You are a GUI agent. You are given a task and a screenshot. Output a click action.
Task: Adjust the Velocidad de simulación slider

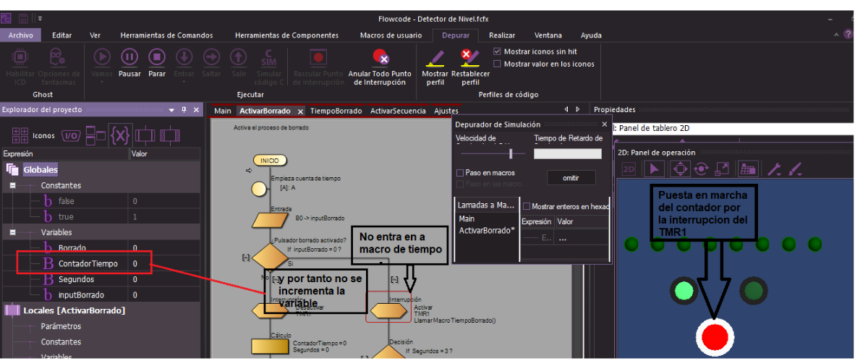coord(511,153)
